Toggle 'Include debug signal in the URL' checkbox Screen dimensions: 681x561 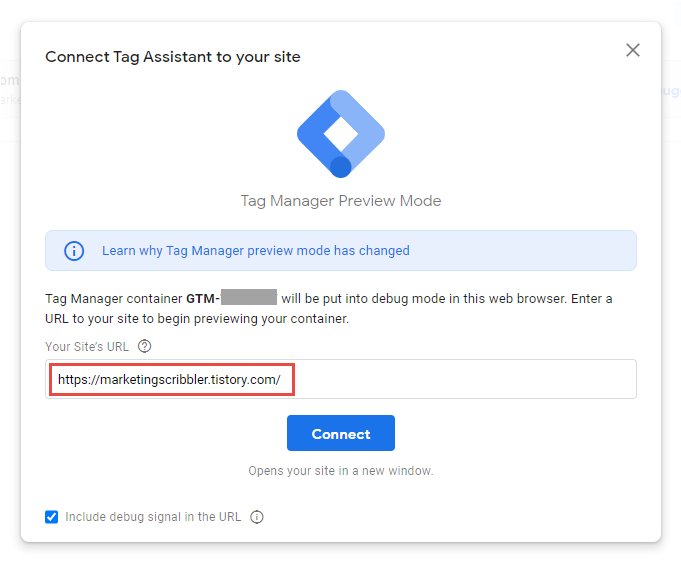coord(52,517)
